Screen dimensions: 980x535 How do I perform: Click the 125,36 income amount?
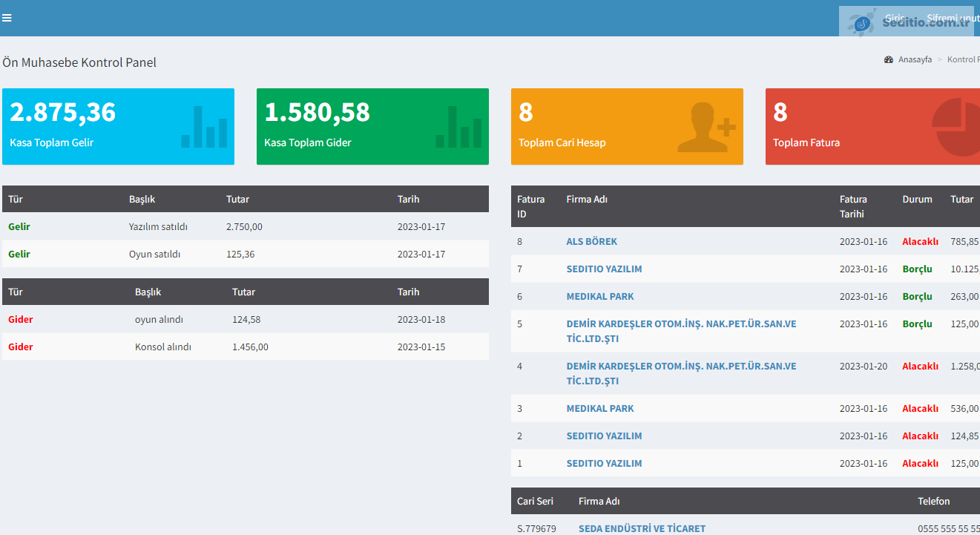[x=240, y=254]
